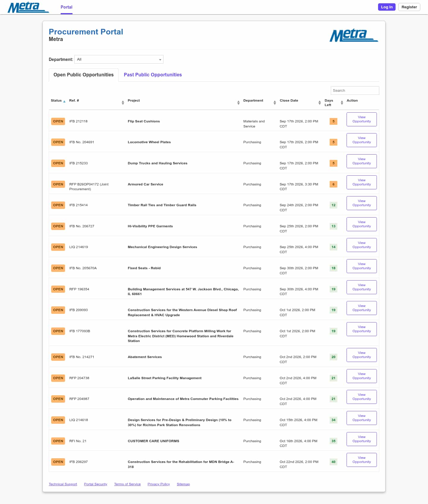Open the Sitemap link

coord(183,484)
